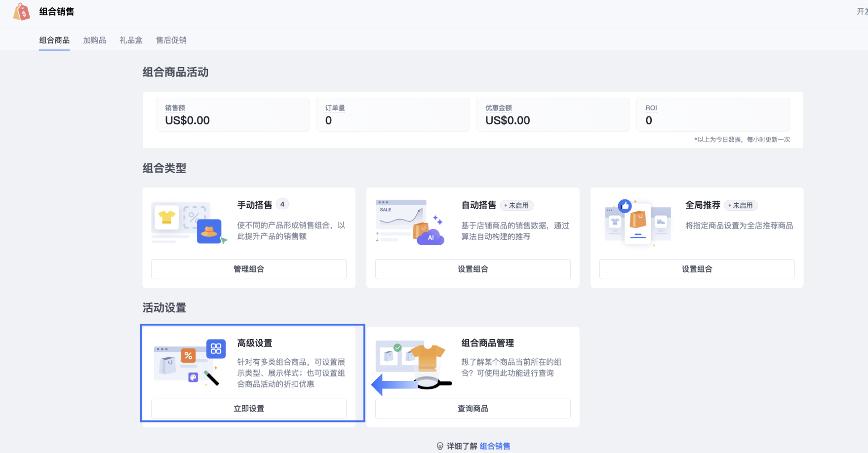This screenshot has height=453, width=868.
Task: Click the 组合商品活动 heading
Action: click(x=175, y=72)
